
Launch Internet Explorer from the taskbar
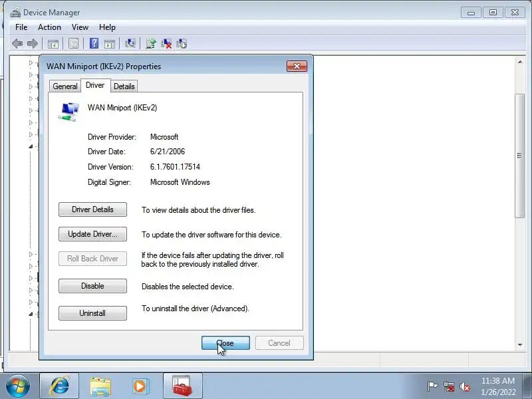click(x=59, y=386)
